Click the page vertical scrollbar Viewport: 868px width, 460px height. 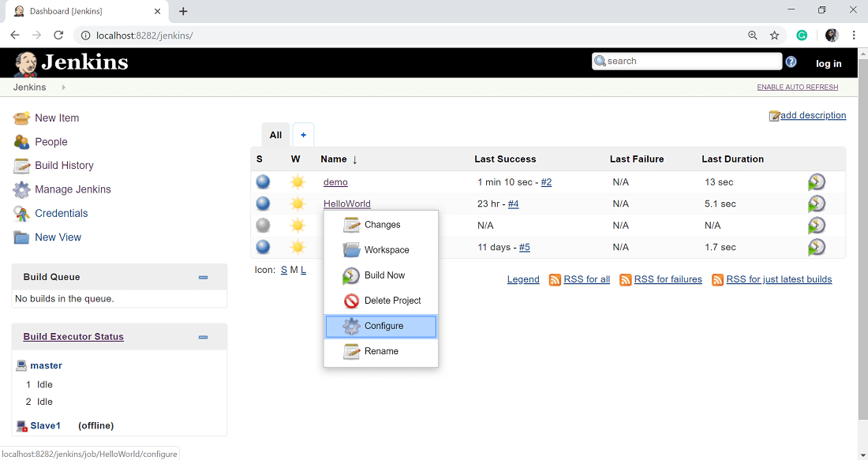863,238
